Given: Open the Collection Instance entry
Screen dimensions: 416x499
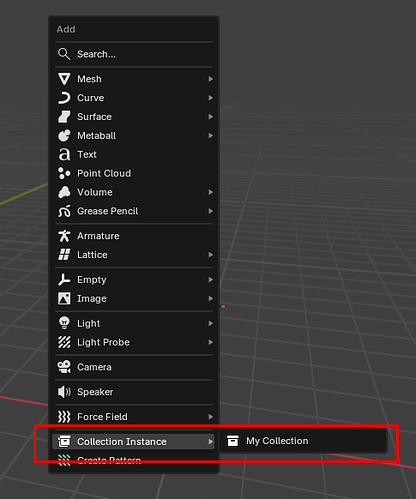Looking at the screenshot, I should pos(134,442).
